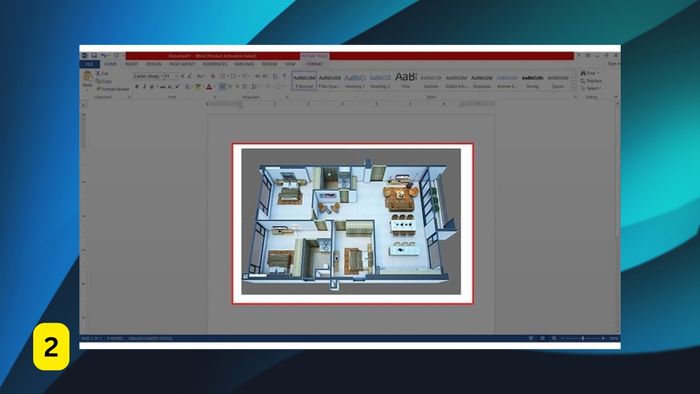The width and height of the screenshot is (700, 394).
Task: Open the font name combo box
Action: point(148,76)
